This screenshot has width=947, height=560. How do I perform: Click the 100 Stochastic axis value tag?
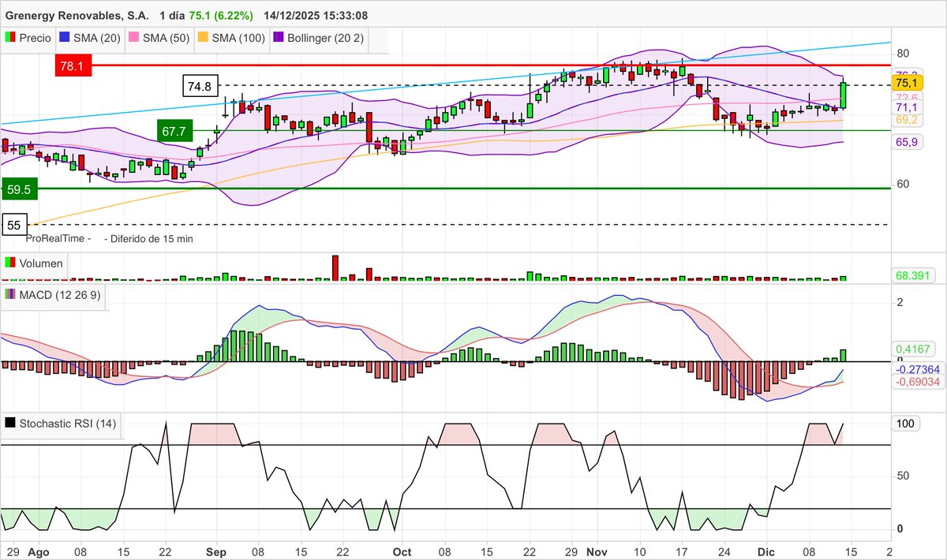(905, 424)
